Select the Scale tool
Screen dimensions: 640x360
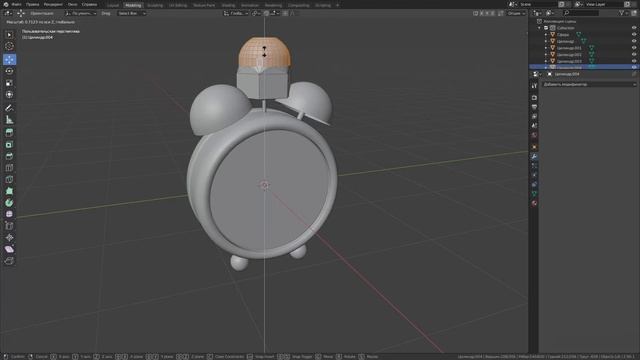9,83
